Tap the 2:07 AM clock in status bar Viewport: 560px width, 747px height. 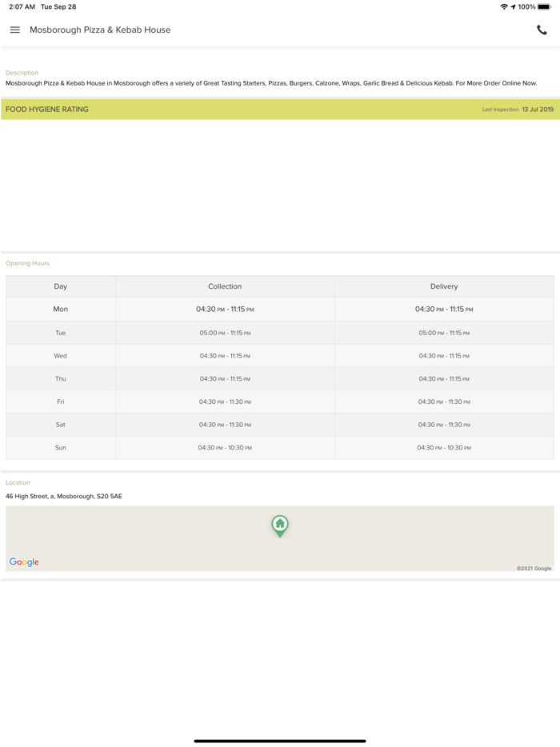click(22, 6)
